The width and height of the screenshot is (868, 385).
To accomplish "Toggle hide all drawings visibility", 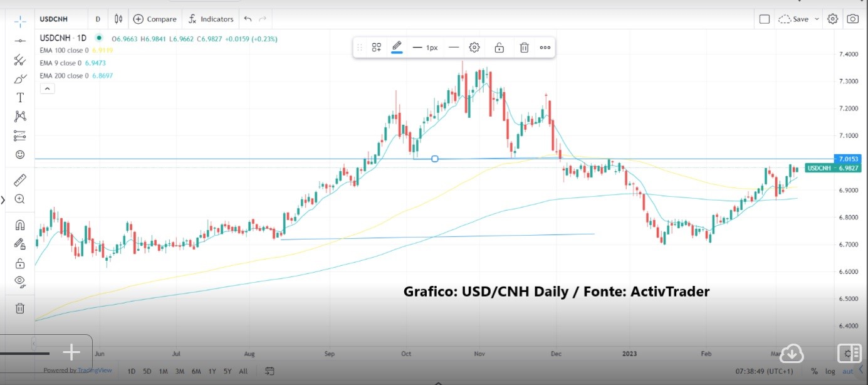I will coord(19,283).
